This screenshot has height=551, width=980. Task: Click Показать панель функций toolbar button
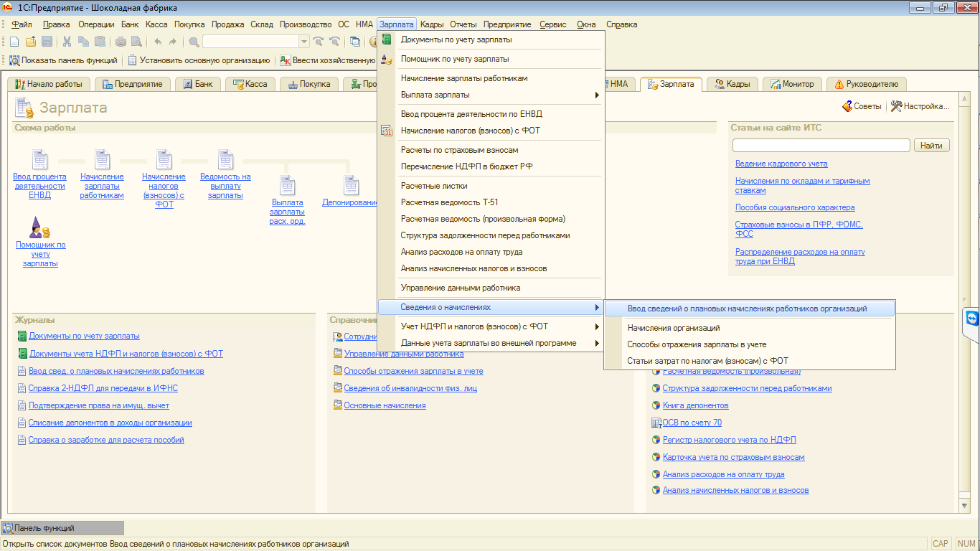click(63, 60)
